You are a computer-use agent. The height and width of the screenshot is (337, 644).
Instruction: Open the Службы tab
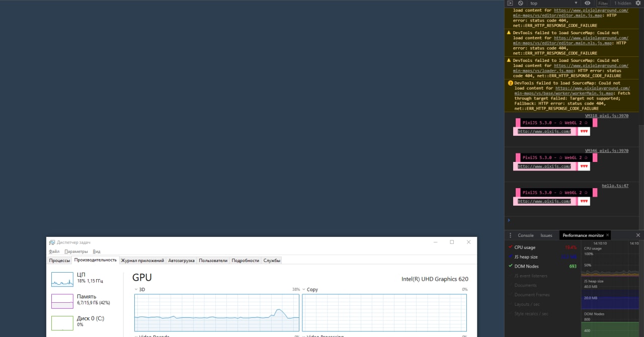pyautogui.click(x=272, y=261)
